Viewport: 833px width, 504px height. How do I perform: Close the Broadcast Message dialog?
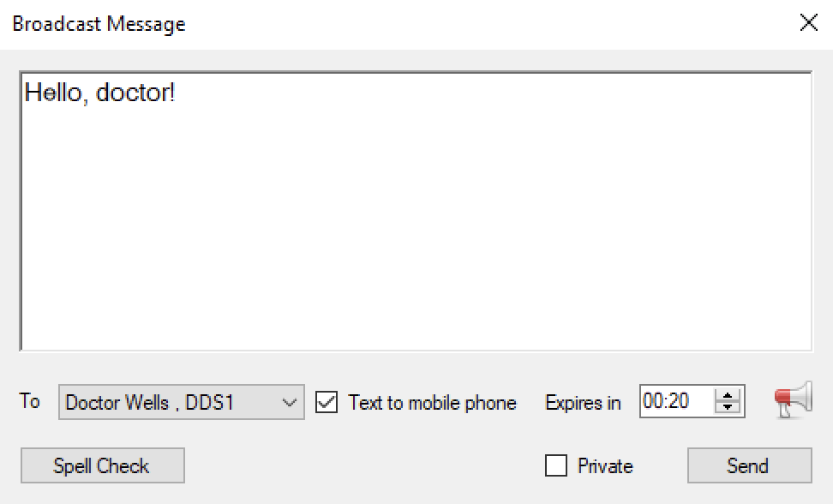click(808, 23)
